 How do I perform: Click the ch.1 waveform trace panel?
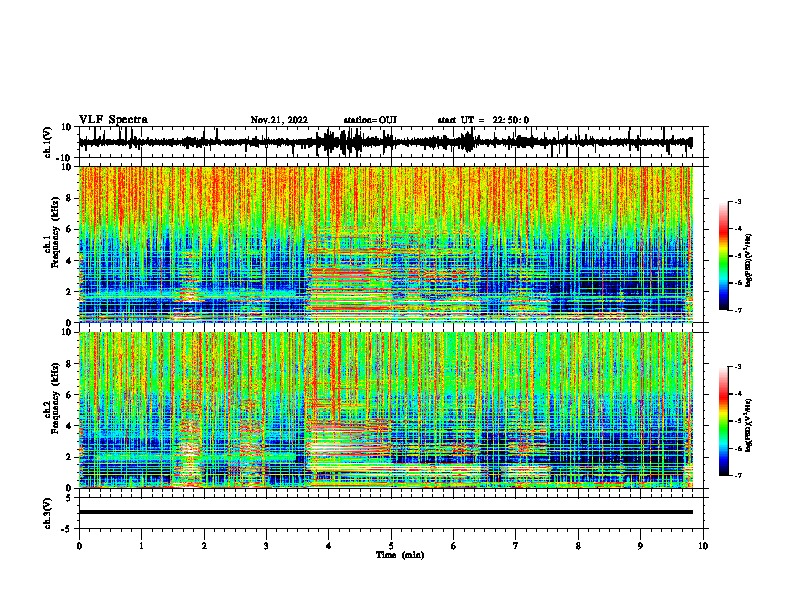(391, 142)
